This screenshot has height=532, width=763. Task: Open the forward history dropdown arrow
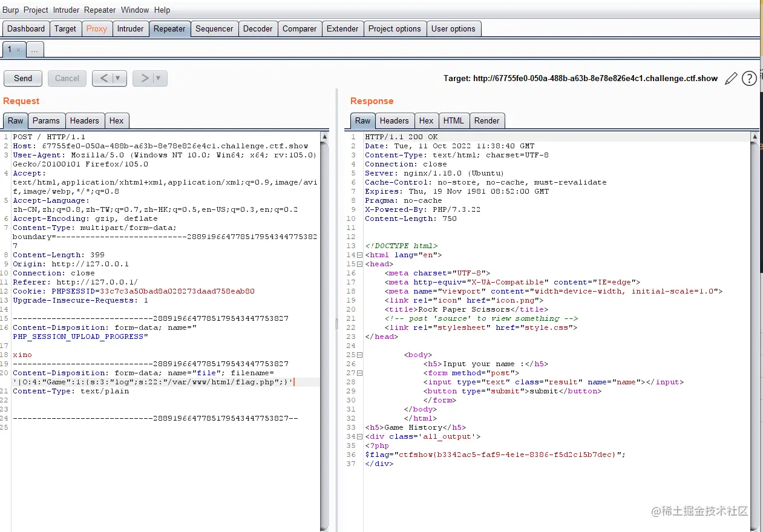[159, 78]
